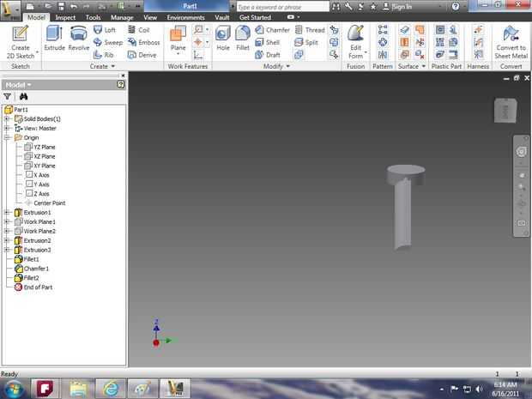Open the Vault tab
This screenshot has width=532, height=399.
pyautogui.click(x=222, y=17)
